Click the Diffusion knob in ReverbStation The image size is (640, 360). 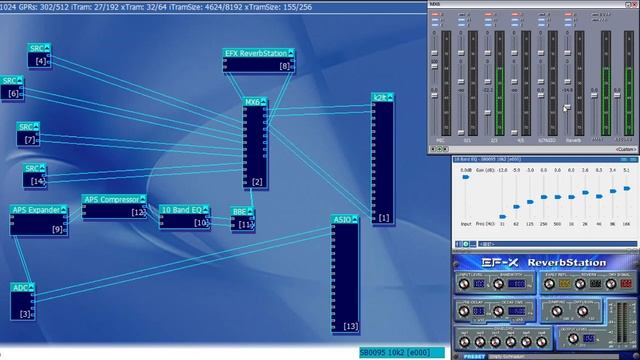pos(582,312)
